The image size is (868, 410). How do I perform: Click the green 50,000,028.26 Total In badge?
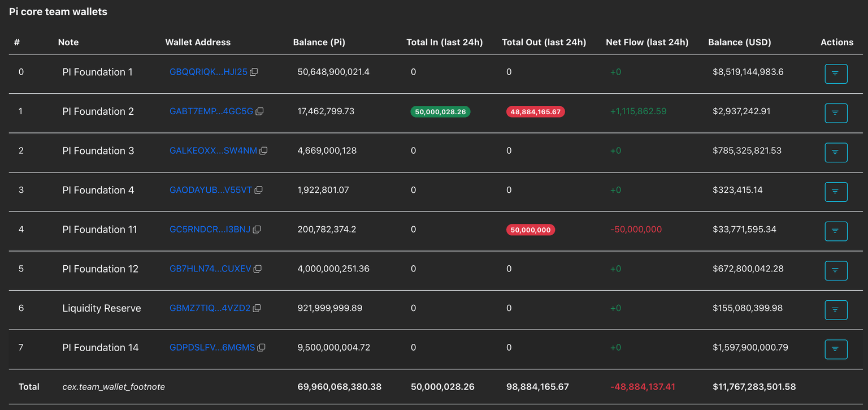tap(440, 112)
